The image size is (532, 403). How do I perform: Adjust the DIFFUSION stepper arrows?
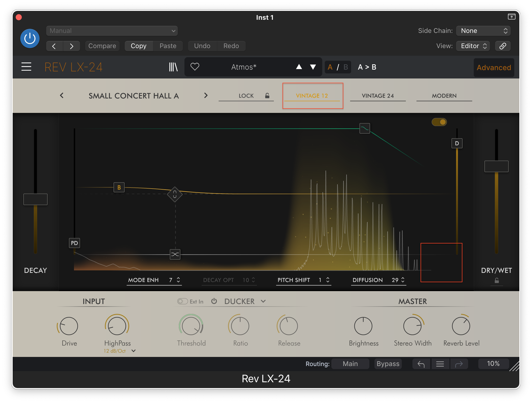pos(403,280)
